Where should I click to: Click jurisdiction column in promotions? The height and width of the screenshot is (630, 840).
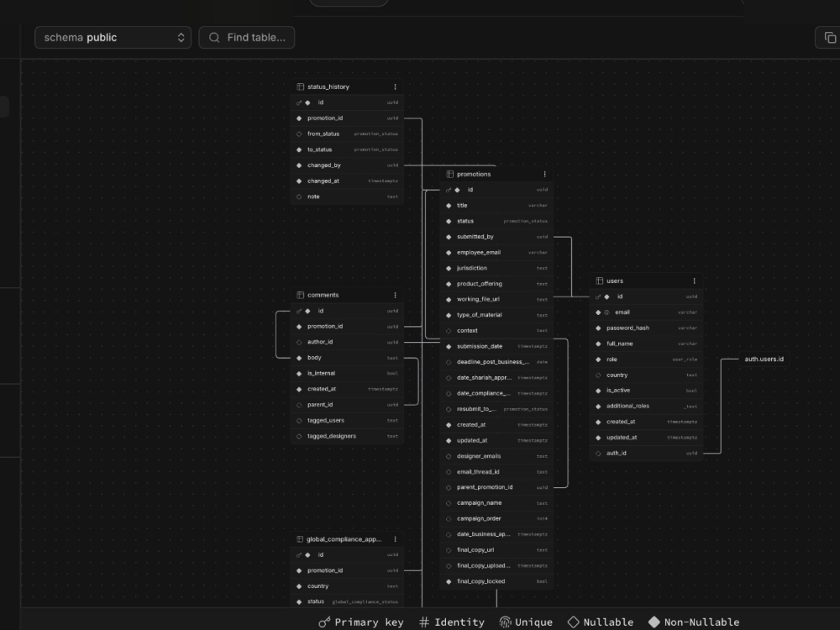496,268
